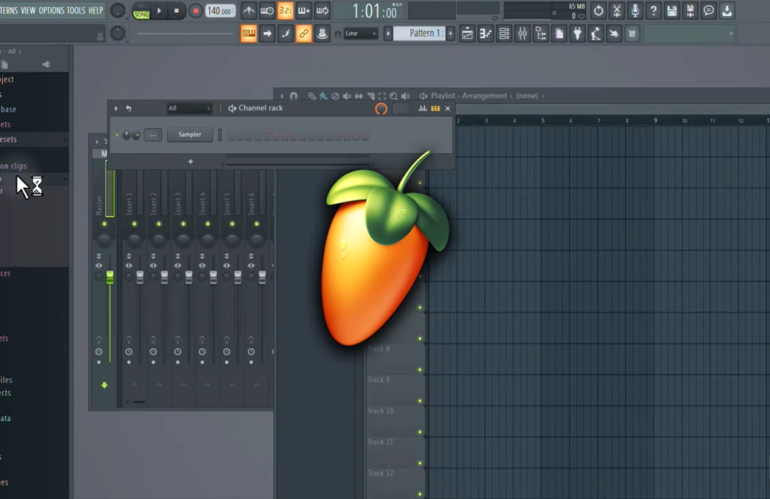Select the paint brush tool in Playlist
Screen dimensions: 770x499
click(323, 96)
